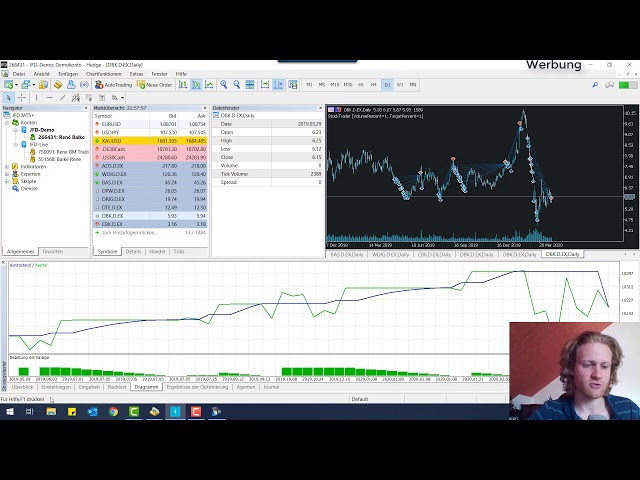The image size is (640, 480).
Task: Expand the Experten tree node
Action: 5,174
